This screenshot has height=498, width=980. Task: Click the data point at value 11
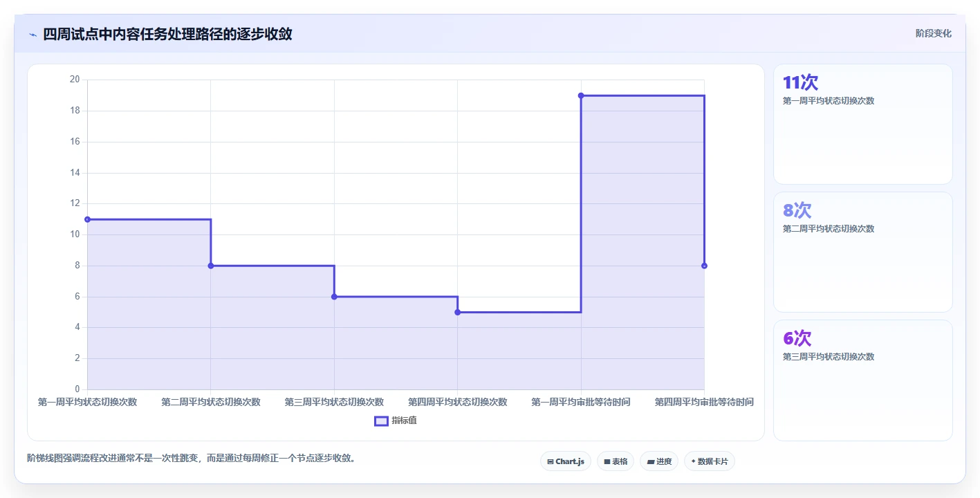pyautogui.click(x=88, y=219)
